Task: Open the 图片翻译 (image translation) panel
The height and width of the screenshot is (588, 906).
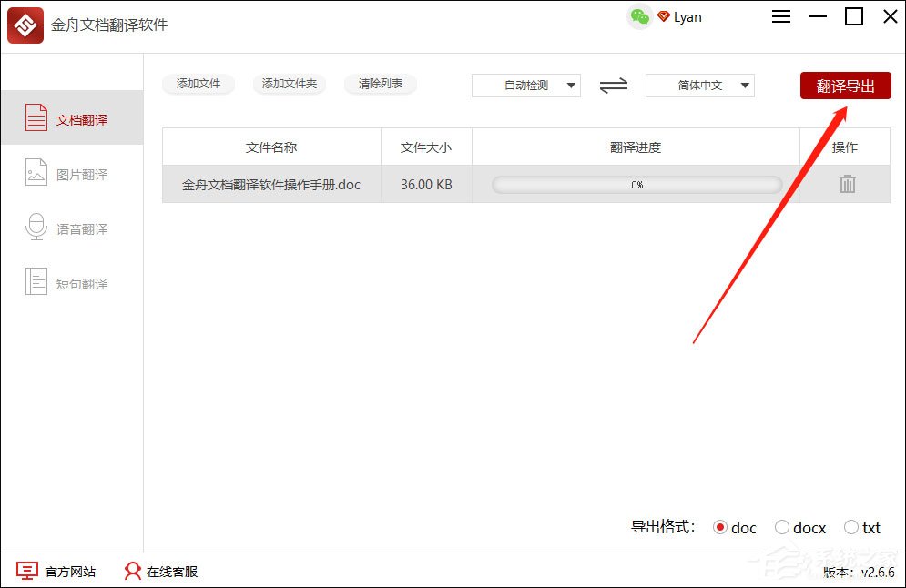Action: click(72, 173)
